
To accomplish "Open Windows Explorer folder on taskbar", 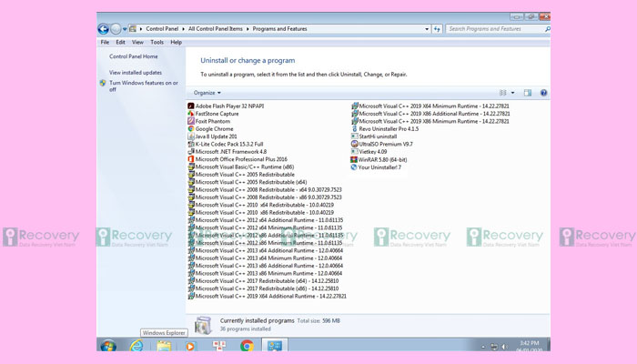I will [164, 346].
